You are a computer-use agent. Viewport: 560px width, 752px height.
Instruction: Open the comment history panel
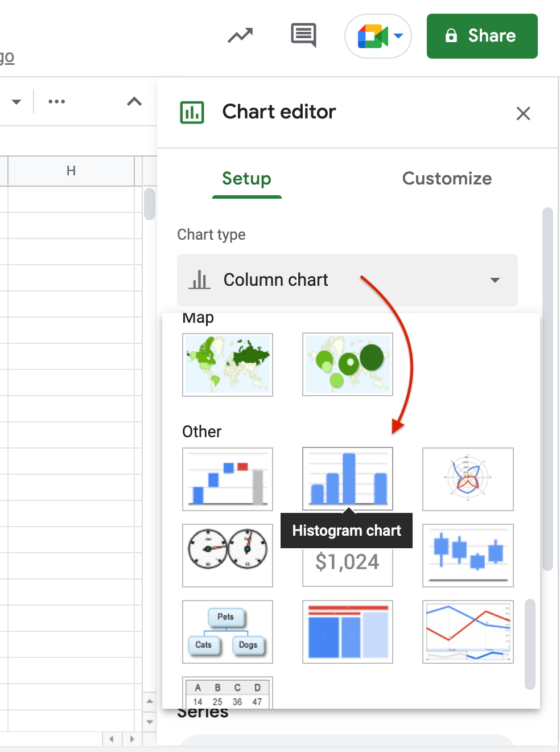pos(303,35)
